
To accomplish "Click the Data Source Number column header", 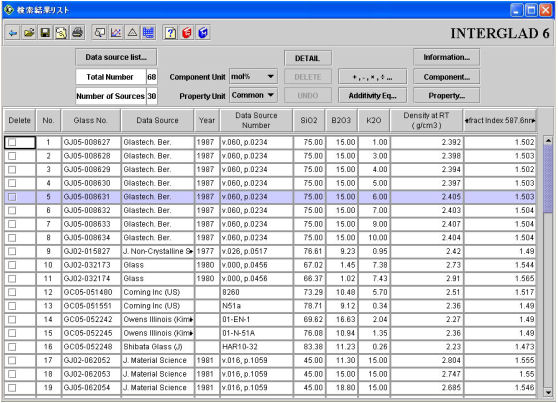I will [256, 120].
